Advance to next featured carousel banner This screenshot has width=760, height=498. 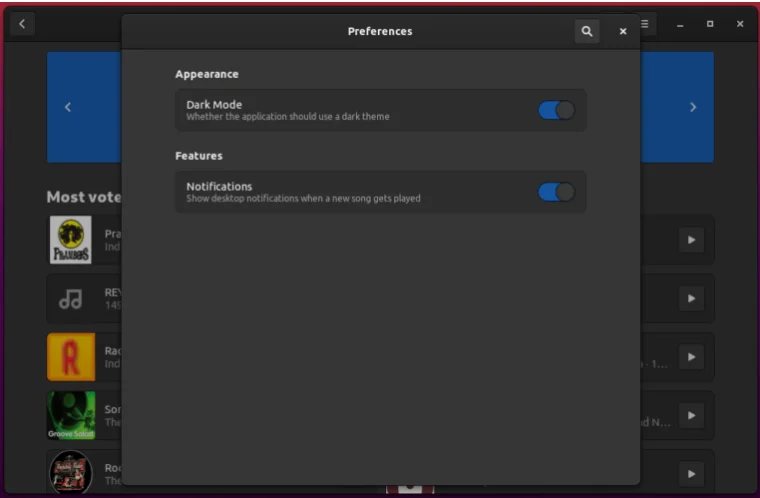click(x=692, y=107)
